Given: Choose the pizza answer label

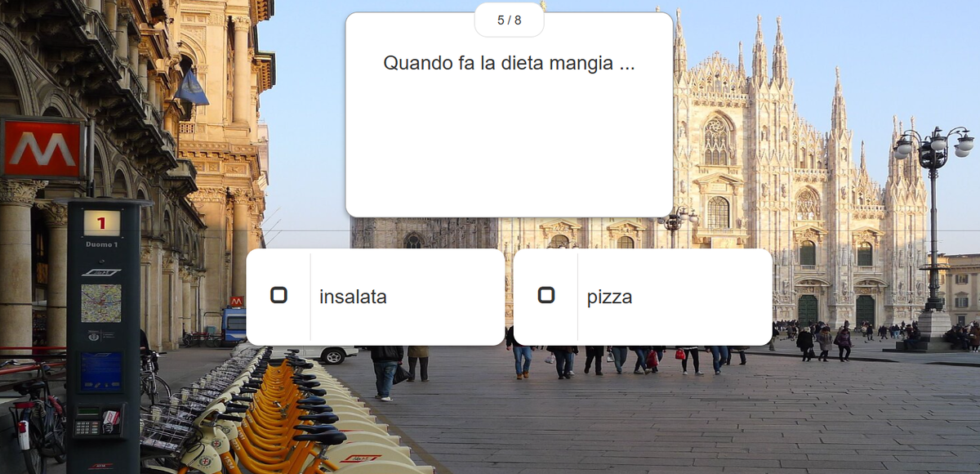Looking at the screenshot, I should [x=609, y=297].
